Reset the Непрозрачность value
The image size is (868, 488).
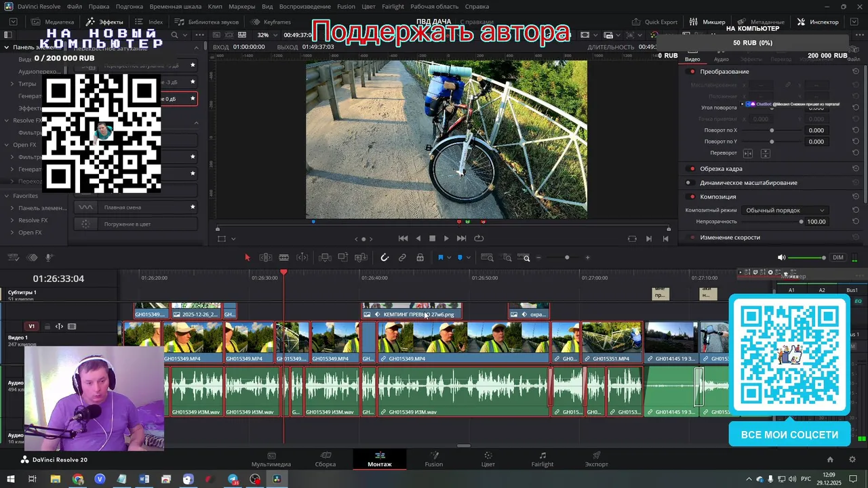[856, 222]
